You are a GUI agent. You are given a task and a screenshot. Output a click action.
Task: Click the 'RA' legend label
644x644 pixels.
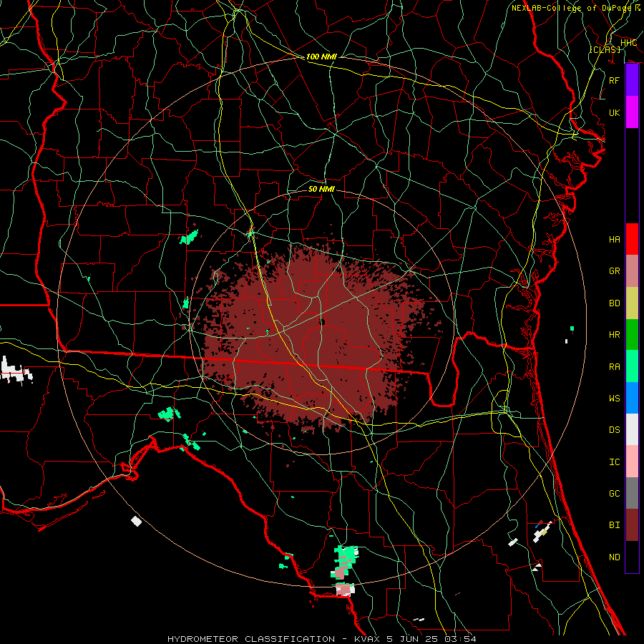point(614,366)
